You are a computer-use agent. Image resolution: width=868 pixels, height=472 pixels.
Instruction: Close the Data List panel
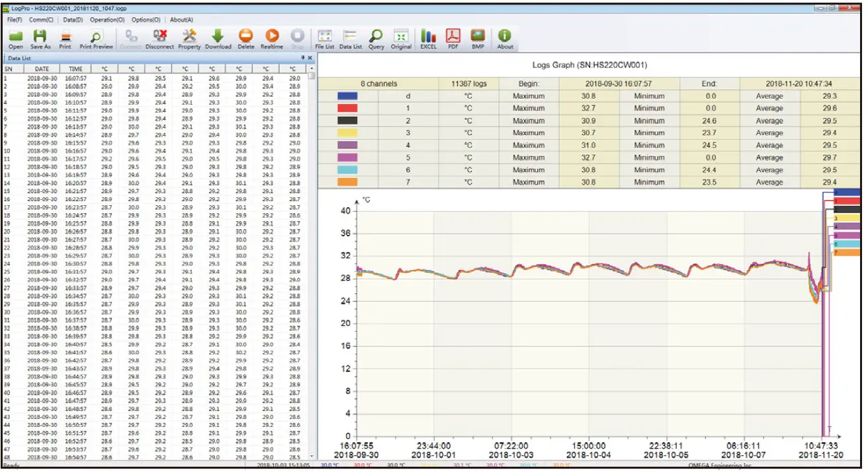(310, 58)
